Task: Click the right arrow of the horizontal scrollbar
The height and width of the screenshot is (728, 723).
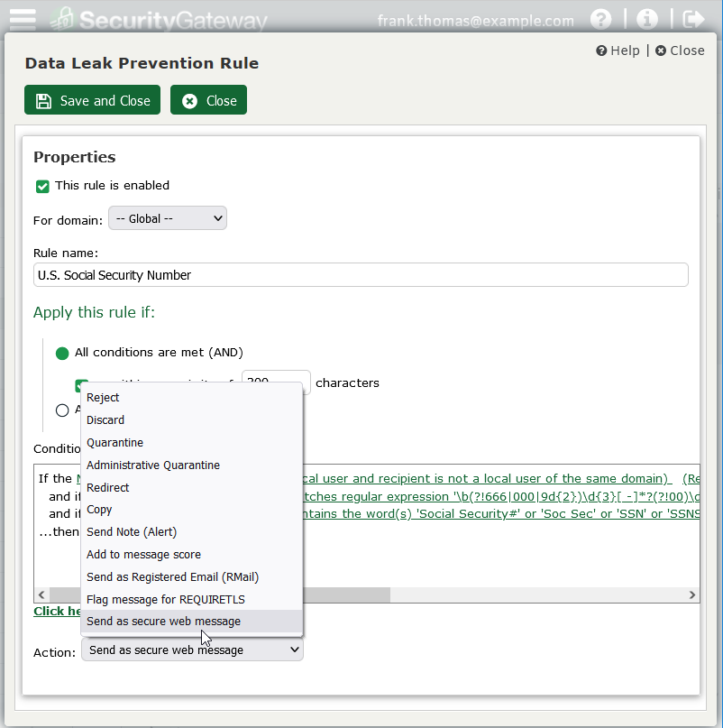Action: click(x=691, y=594)
